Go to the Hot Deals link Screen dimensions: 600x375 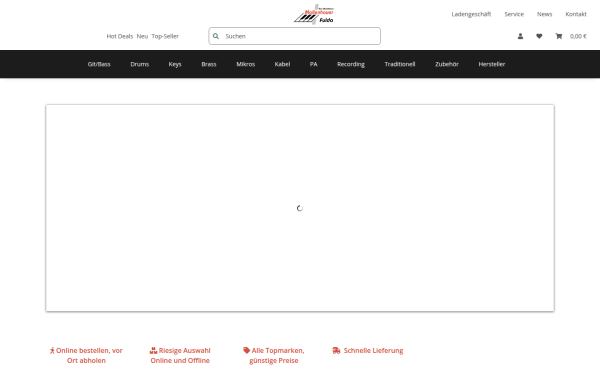point(120,36)
